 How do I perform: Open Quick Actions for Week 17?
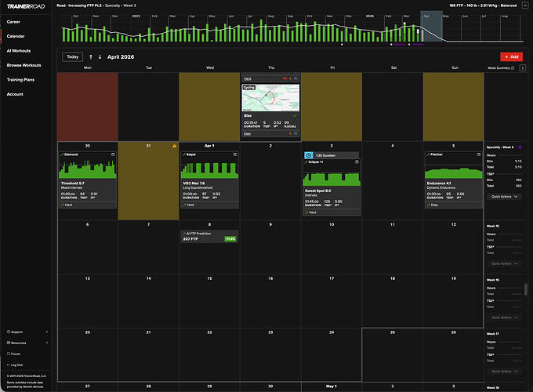click(x=505, y=372)
